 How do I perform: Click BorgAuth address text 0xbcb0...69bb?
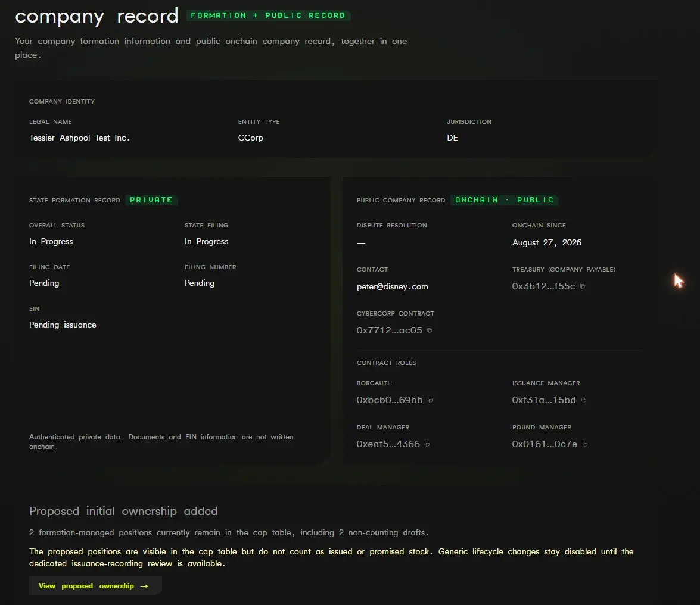click(389, 400)
